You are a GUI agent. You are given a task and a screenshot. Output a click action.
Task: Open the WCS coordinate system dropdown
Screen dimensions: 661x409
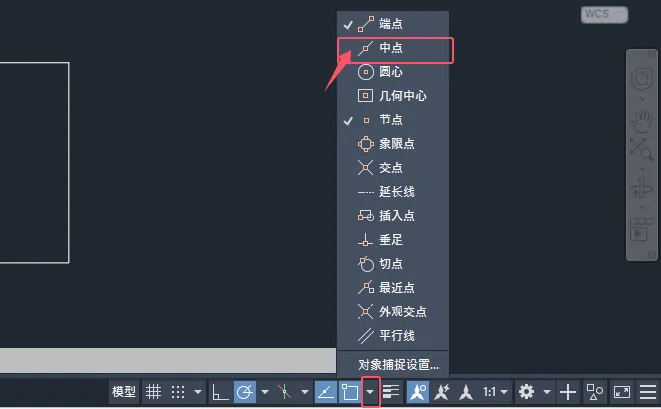point(604,14)
